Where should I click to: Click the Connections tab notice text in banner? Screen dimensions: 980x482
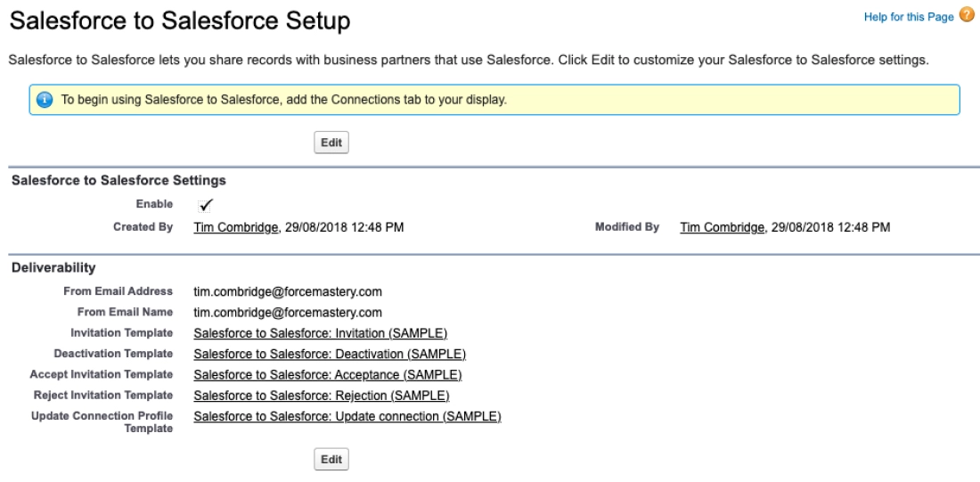[x=283, y=100]
